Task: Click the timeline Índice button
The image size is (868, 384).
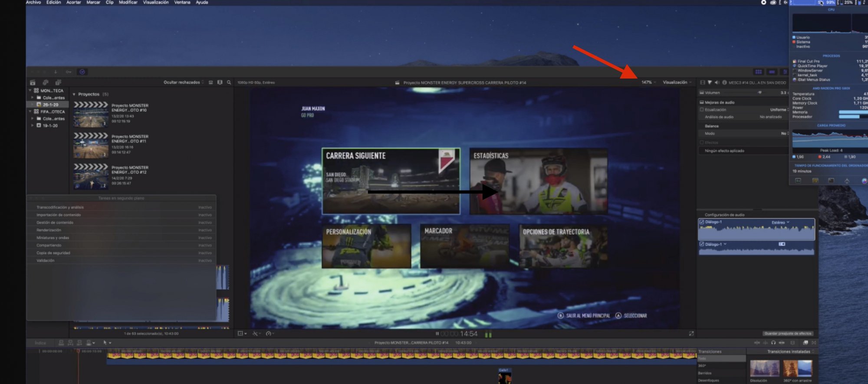Action: click(x=40, y=343)
